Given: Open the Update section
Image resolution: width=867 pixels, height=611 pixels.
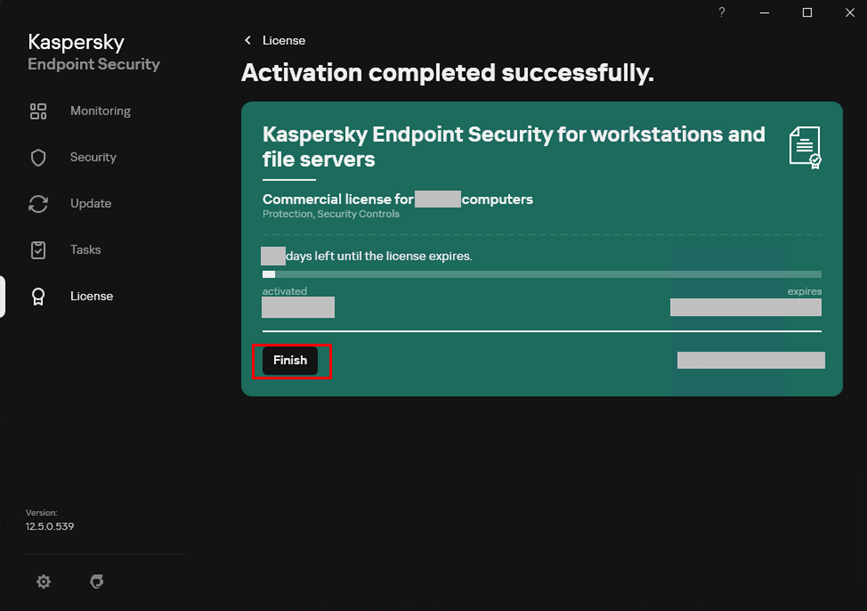Looking at the screenshot, I should 91,203.
